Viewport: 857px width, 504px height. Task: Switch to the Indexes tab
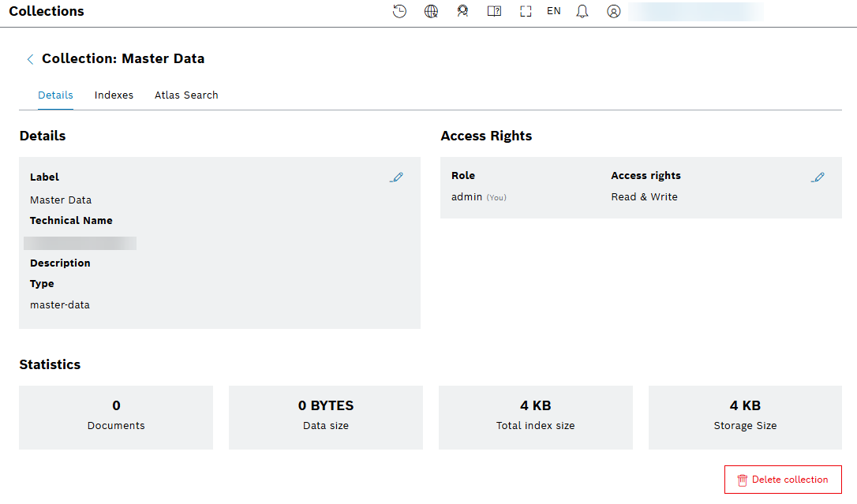114,95
